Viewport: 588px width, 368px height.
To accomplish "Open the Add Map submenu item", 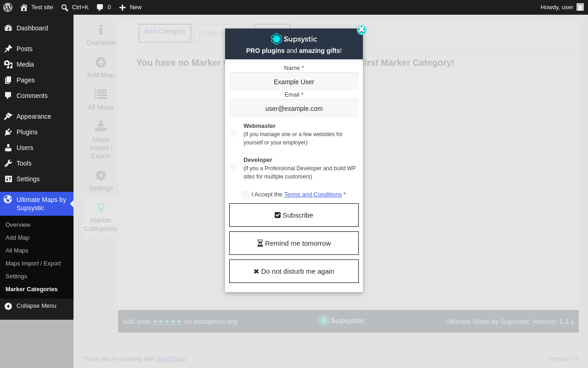I will click(x=17, y=238).
